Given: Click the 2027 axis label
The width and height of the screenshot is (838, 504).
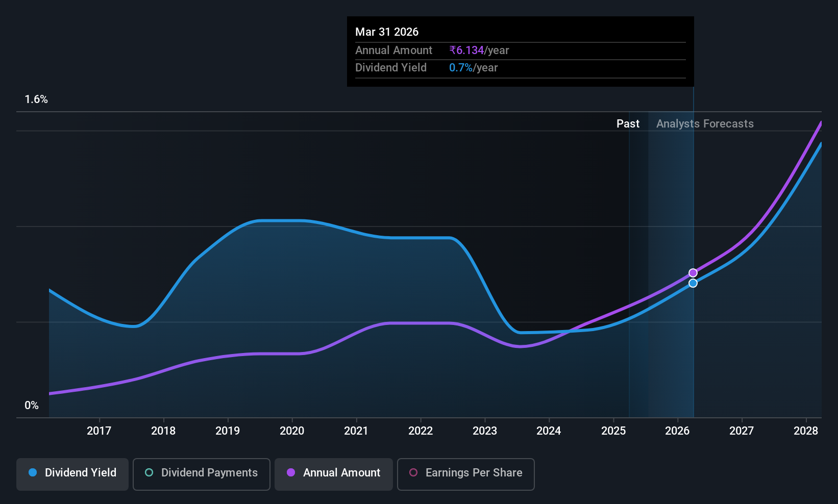Looking at the screenshot, I should click(742, 431).
